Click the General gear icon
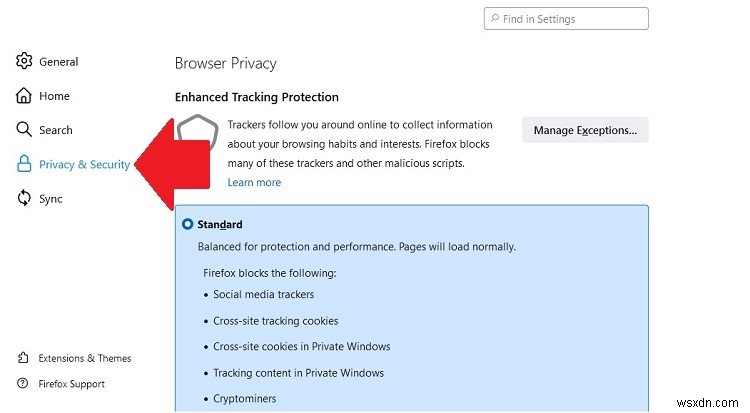750x413 pixels. point(24,61)
